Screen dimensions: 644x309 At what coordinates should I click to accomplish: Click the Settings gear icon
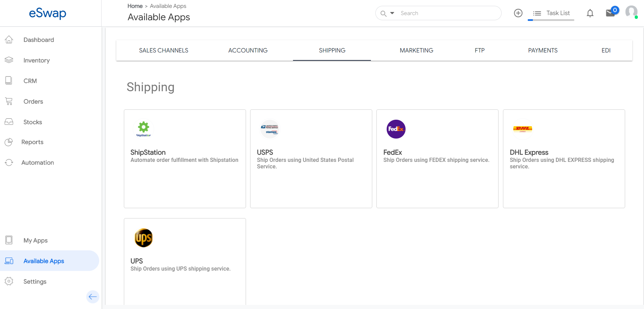(9, 281)
